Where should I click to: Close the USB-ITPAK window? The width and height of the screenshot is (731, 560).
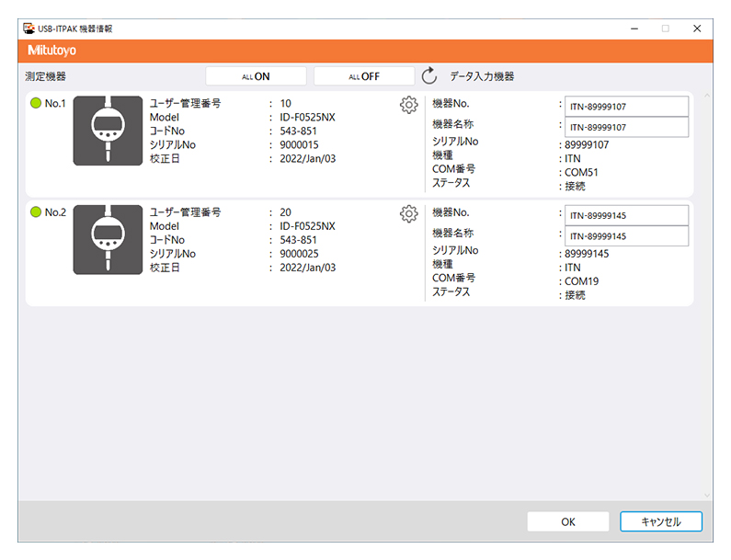pyautogui.click(x=697, y=29)
